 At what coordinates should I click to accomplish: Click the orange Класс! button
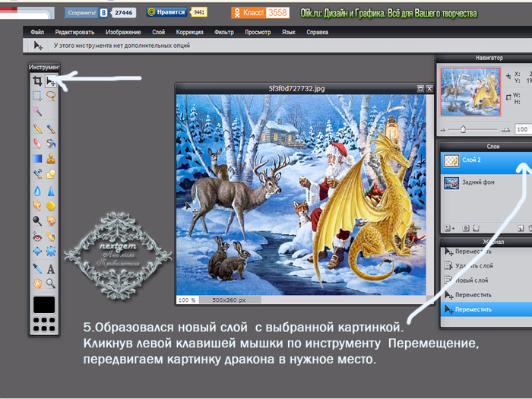pyautogui.click(x=249, y=13)
